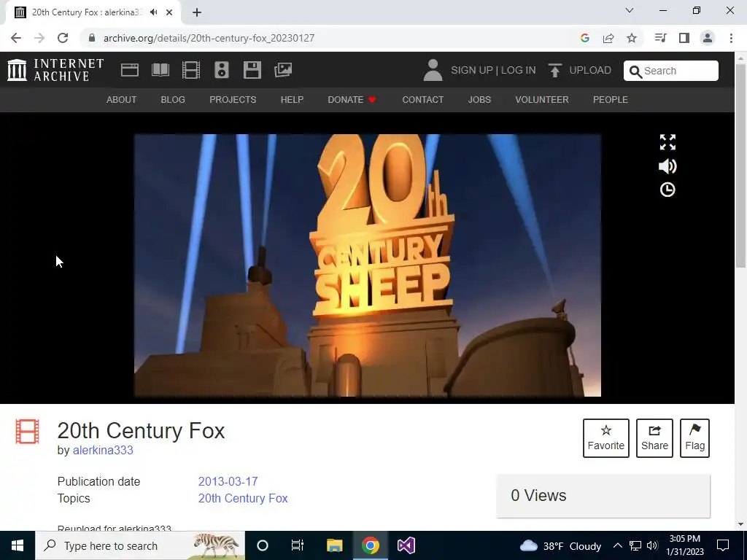The width and height of the screenshot is (747, 560).
Task: Click SIGN UP link
Action: tap(472, 71)
